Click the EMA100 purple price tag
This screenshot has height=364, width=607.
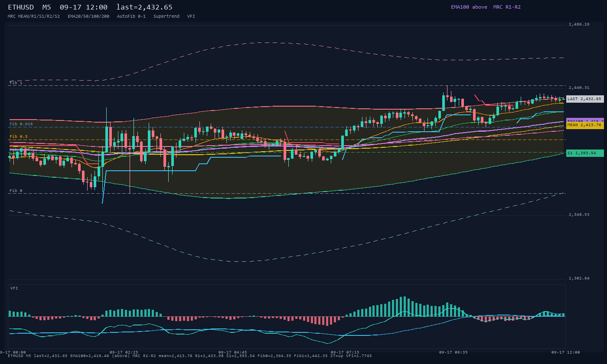pos(585,120)
